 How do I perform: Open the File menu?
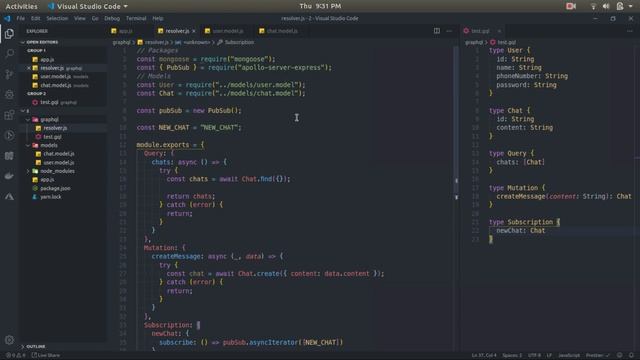pyautogui.click(x=20, y=18)
